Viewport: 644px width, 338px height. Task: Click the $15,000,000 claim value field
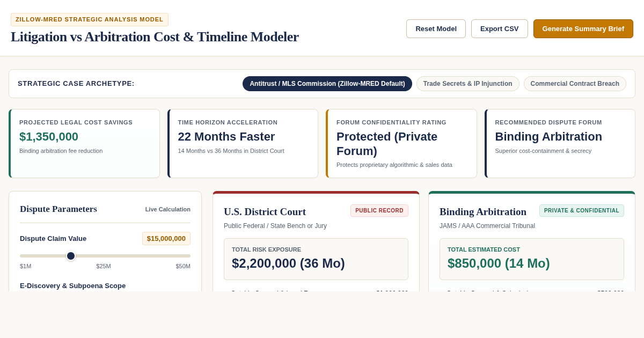(166, 239)
